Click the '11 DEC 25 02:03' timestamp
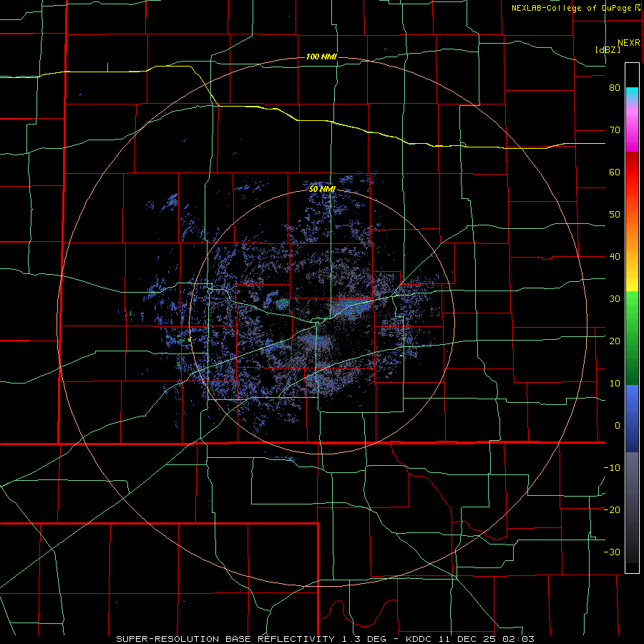The height and width of the screenshot is (644, 644). [487, 639]
